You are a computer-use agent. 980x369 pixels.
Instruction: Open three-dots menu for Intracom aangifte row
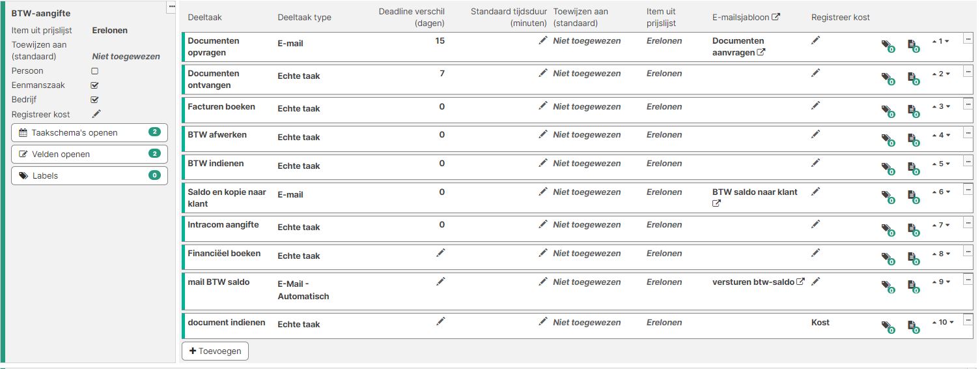click(968, 222)
